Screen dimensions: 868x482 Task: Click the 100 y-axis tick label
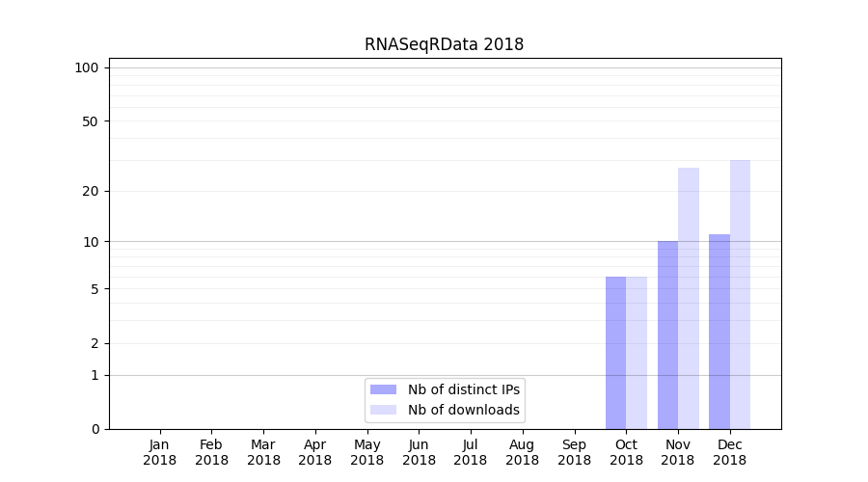87,67
